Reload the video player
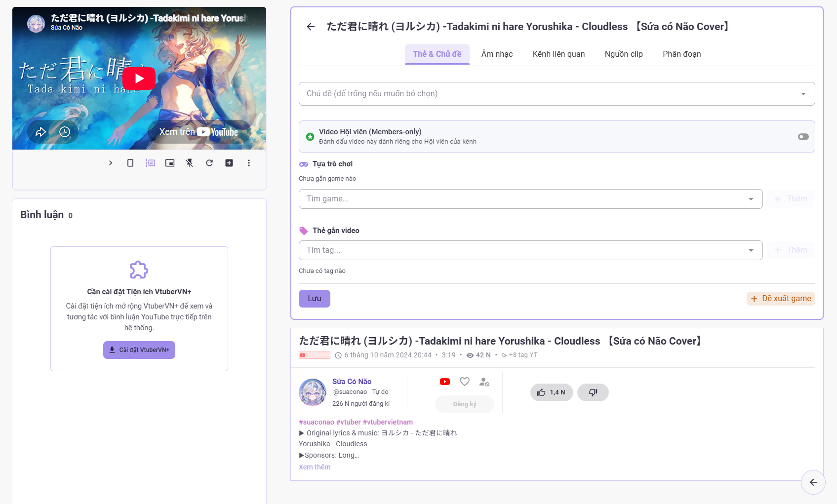This screenshot has height=504, width=837. click(209, 163)
